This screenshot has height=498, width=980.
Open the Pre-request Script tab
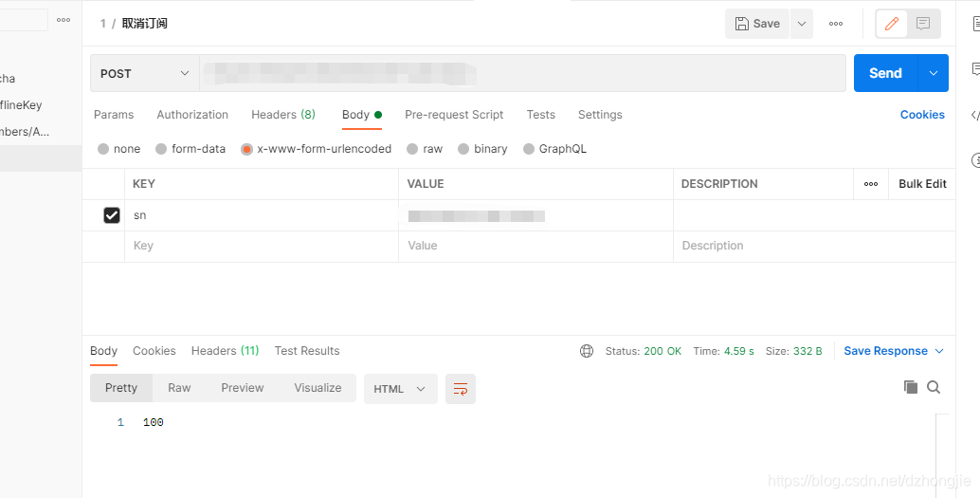[454, 115]
